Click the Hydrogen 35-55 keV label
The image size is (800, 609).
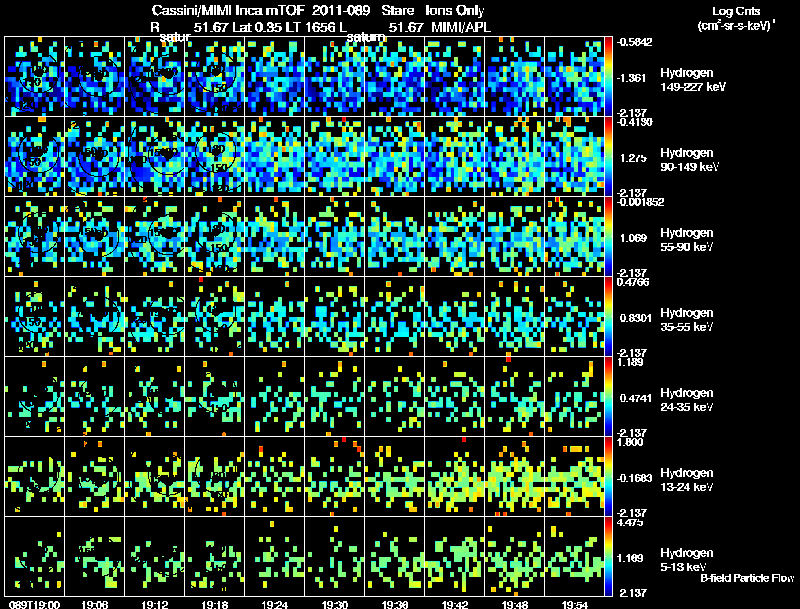click(687, 320)
